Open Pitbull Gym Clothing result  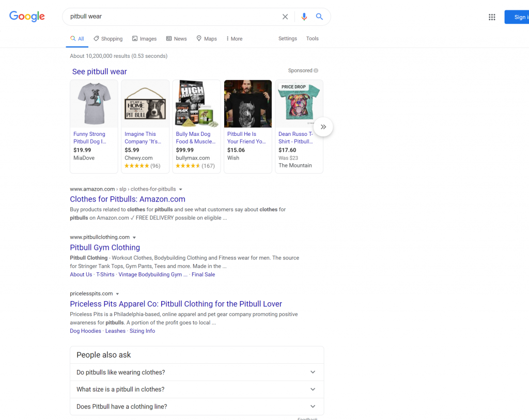(105, 247)
